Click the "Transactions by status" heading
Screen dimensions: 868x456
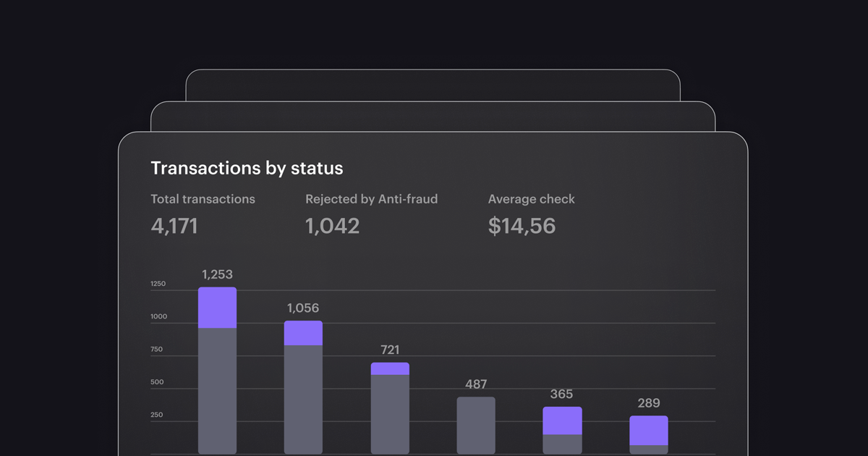click(247, 169)
